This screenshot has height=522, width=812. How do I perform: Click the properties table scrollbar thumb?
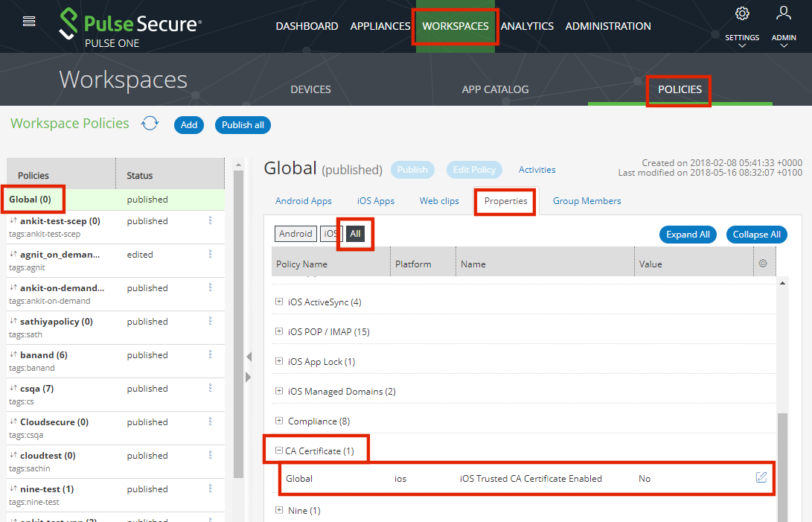(x=782, y=467)
